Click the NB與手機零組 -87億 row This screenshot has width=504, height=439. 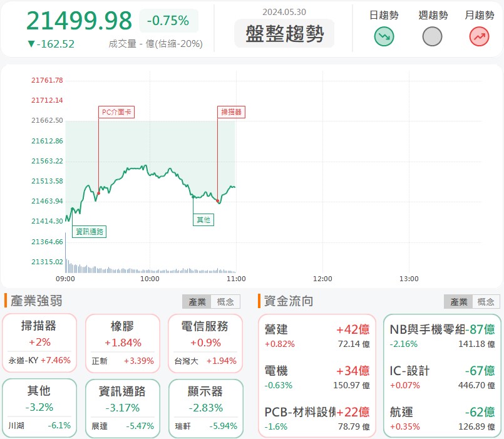[442, 336]
